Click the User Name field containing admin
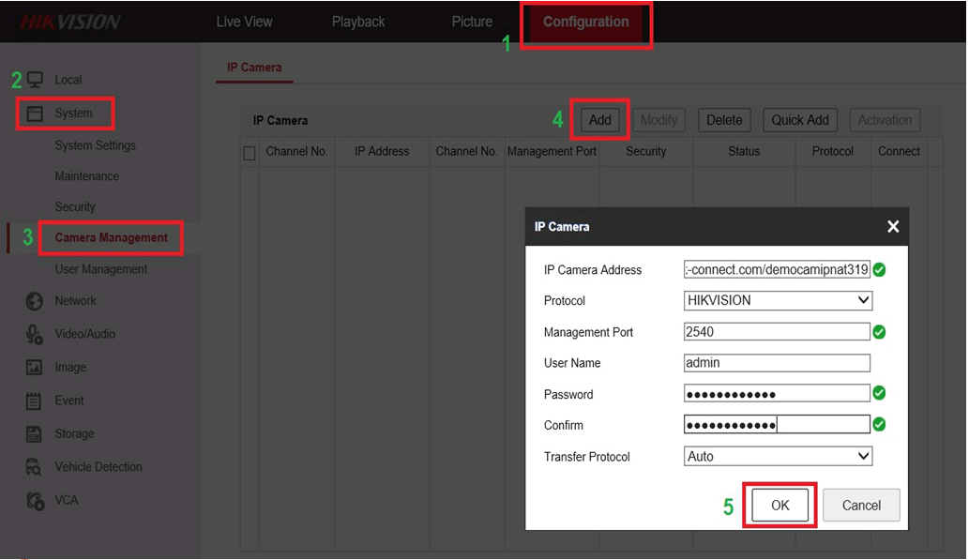Screen dimensions: 969x560 [777, 363]
